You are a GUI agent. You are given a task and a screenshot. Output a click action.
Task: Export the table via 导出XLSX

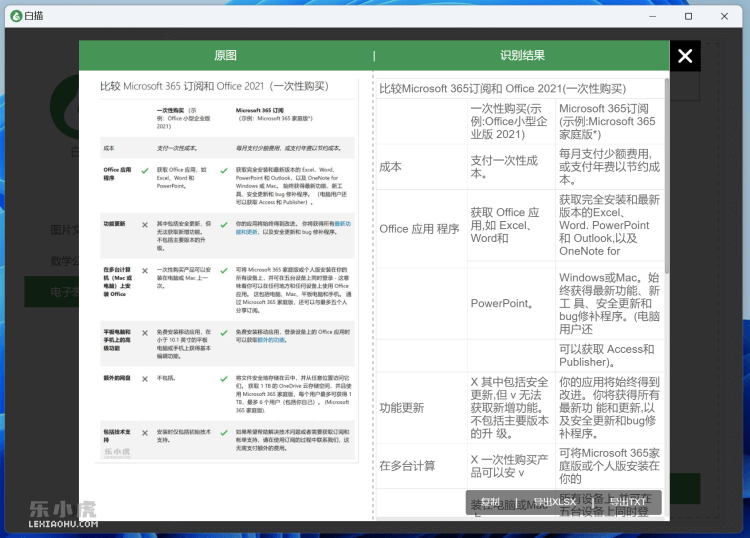point(554,502)
